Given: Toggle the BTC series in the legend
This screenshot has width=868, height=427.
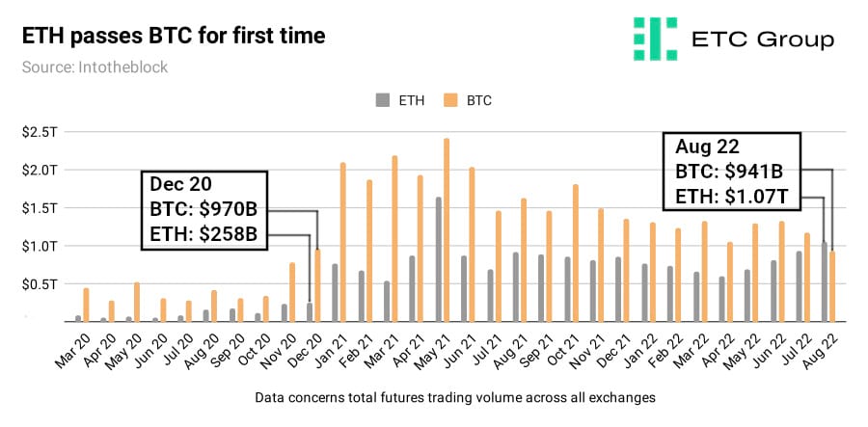Looking at the screenshot, I should (469, 100).
